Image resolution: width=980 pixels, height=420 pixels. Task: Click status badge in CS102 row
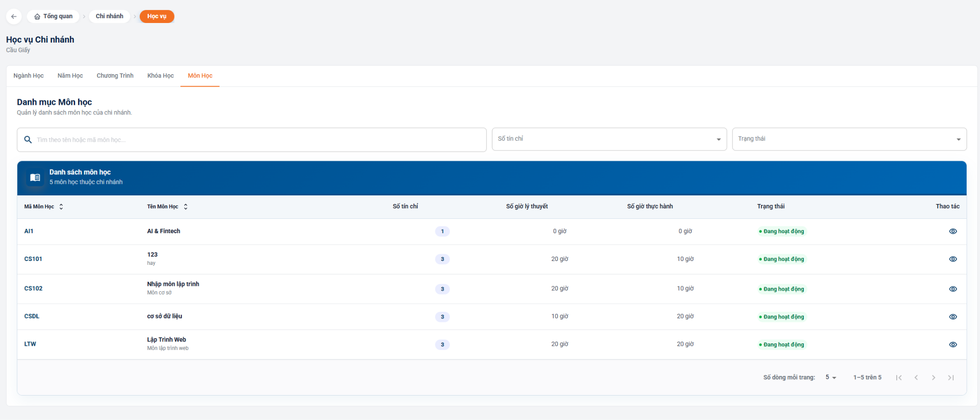pos(782,289)
